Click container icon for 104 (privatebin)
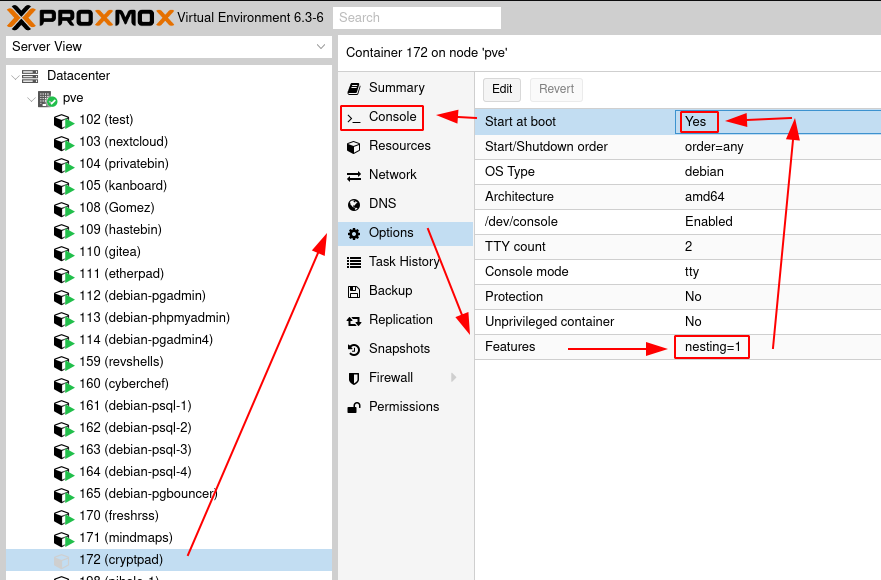Screen dimensions: 881x580 click(x=63, y=165)
